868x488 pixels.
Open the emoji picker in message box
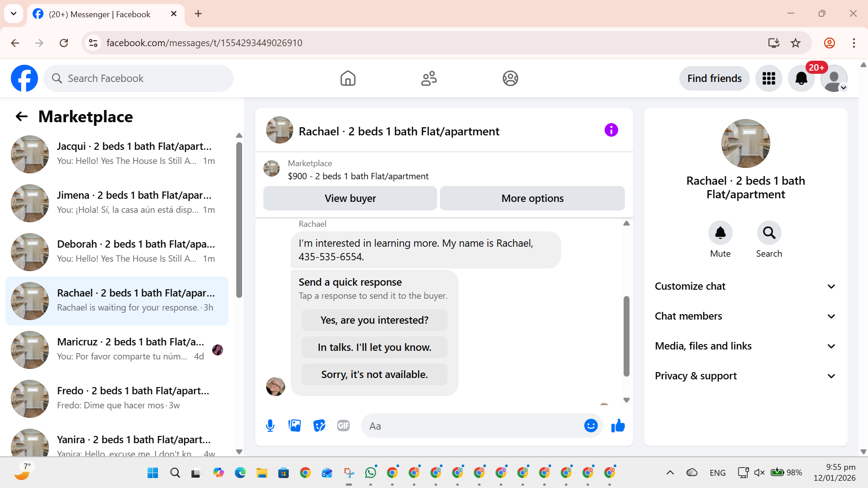coord(591,426)
